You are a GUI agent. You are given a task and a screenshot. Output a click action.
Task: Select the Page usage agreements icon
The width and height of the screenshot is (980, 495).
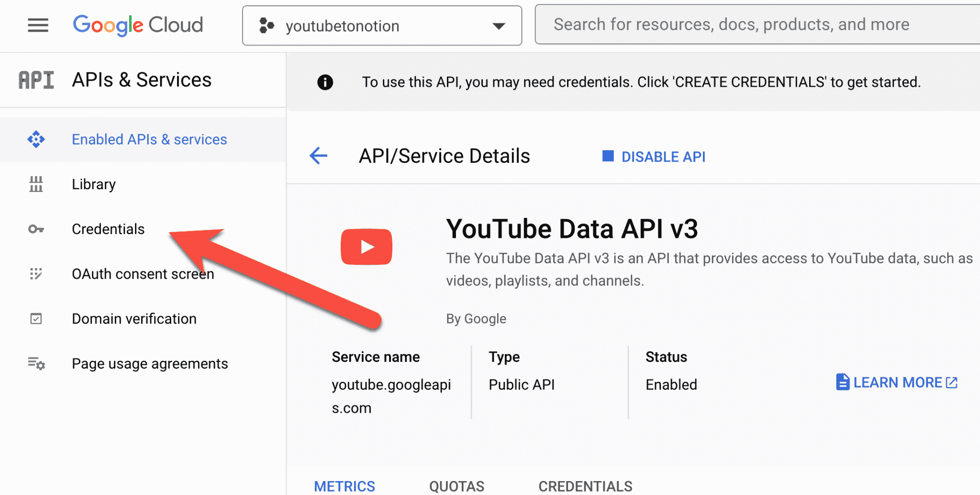(35, 363)
